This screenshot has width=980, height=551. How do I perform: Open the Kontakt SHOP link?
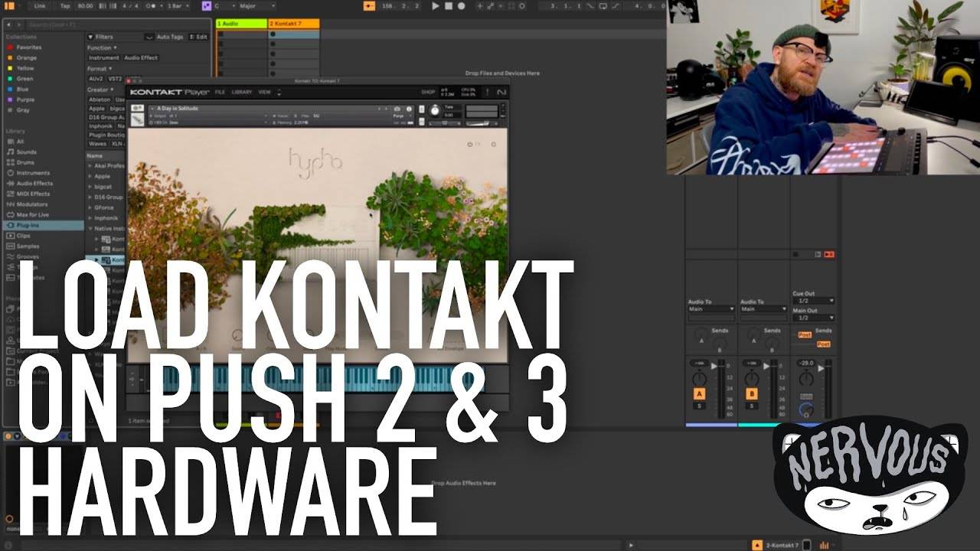pyautogui.click(x=428, y=92)
